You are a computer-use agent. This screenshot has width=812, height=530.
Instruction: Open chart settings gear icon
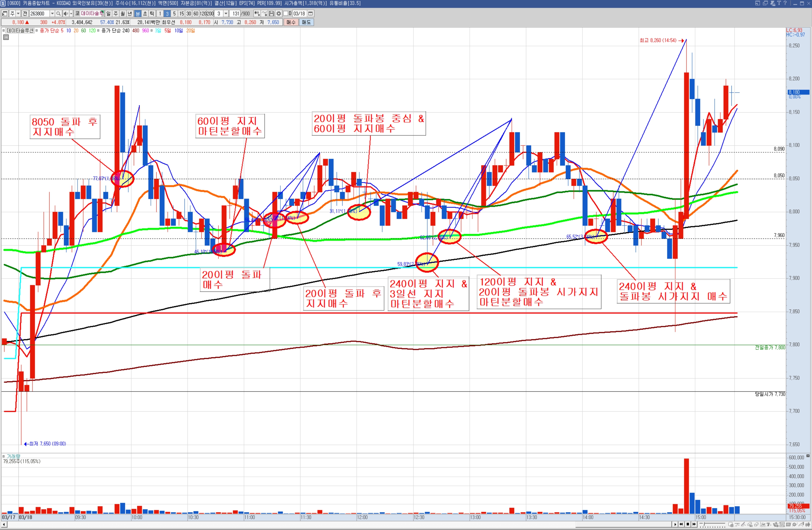coord(279,14)
